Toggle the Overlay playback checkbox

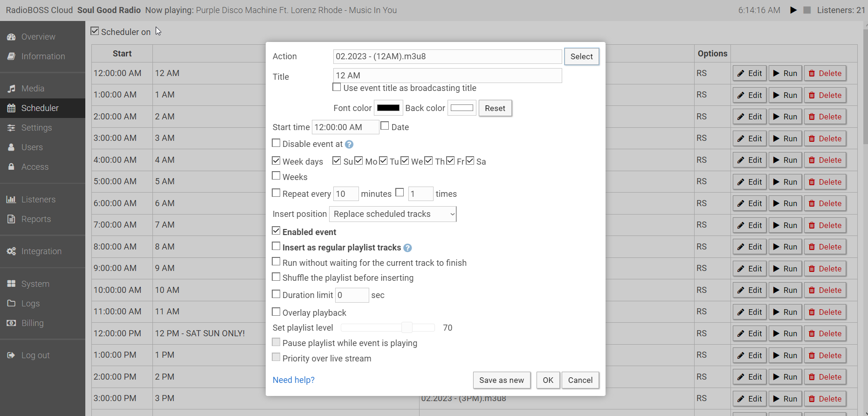pyautogui.click(x=276, y=312)
